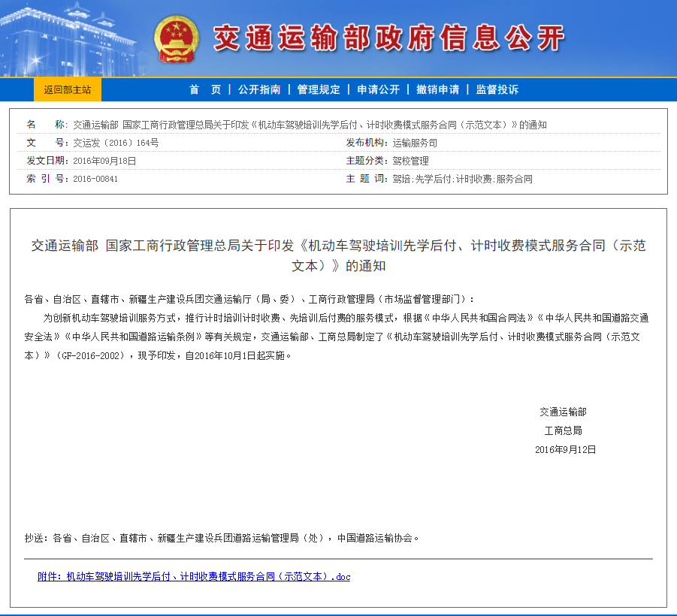Click the 主题分类 label
The height and width of the screenshot is (616, 677).
pyautogui.click(x=367, y=161)
